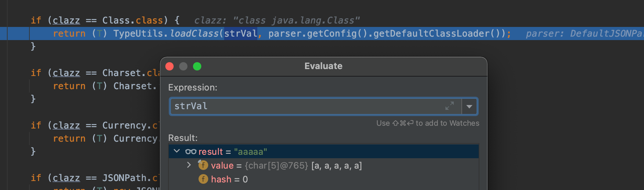The image size is (644, 190).
Task: Click the inline clazz debug value hint
Action: click(x=277, y=20)
